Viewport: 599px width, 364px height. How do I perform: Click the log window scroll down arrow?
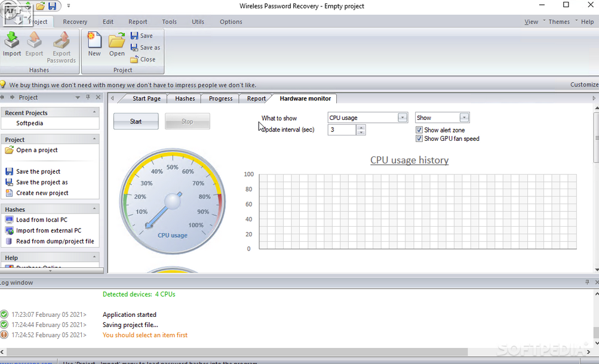[597, 343]
